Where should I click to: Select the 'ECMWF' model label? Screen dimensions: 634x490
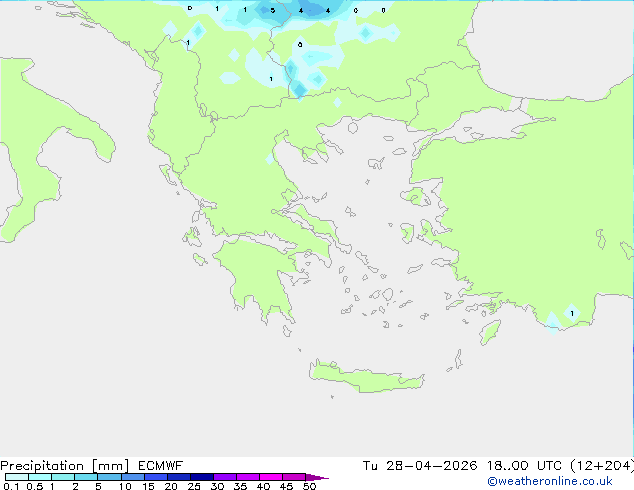[161, 466]
